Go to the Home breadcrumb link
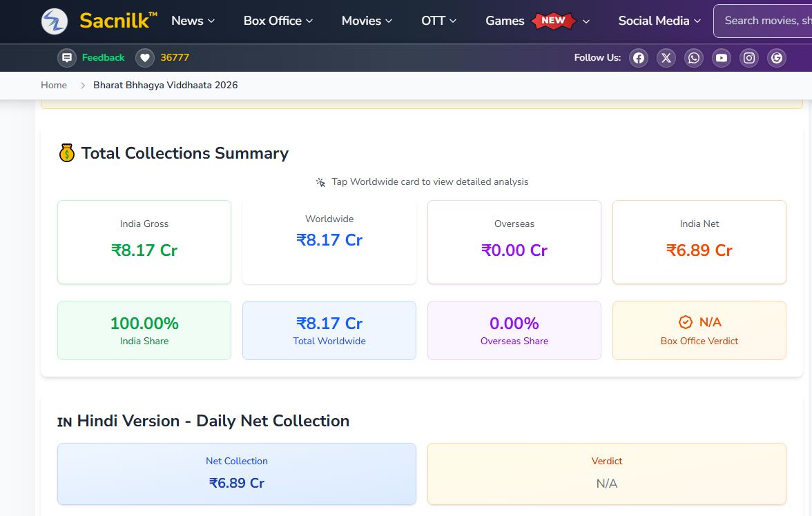 (x=54, y=85)
